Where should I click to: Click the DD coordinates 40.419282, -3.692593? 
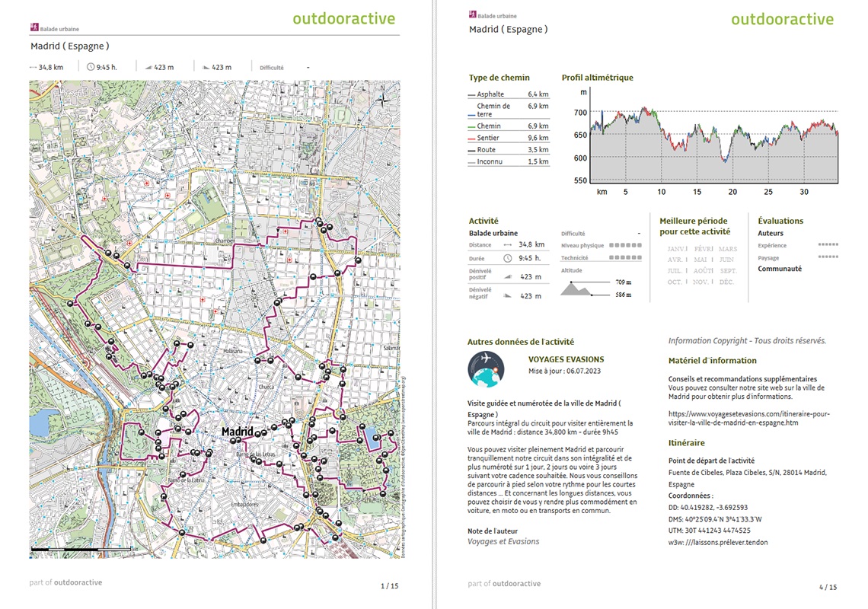tap(708, 507)
